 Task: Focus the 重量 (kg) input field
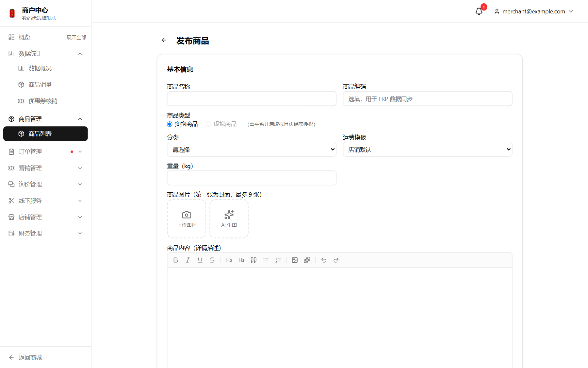(252, 178)
